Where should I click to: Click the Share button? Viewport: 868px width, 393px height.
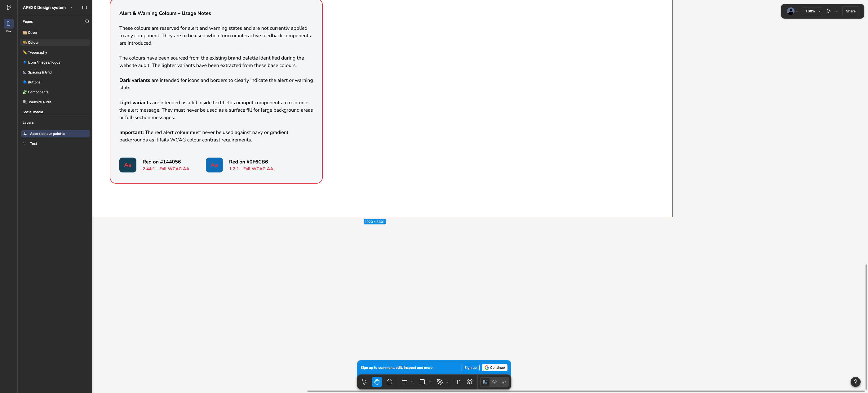[850, 11]
